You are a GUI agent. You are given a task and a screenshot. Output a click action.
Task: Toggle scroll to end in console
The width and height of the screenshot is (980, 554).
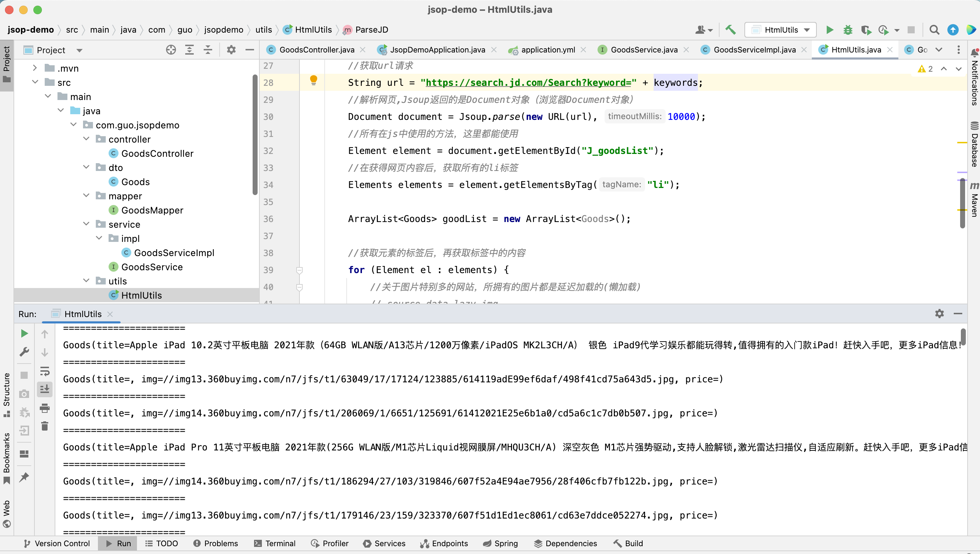[x=44, y=389]
